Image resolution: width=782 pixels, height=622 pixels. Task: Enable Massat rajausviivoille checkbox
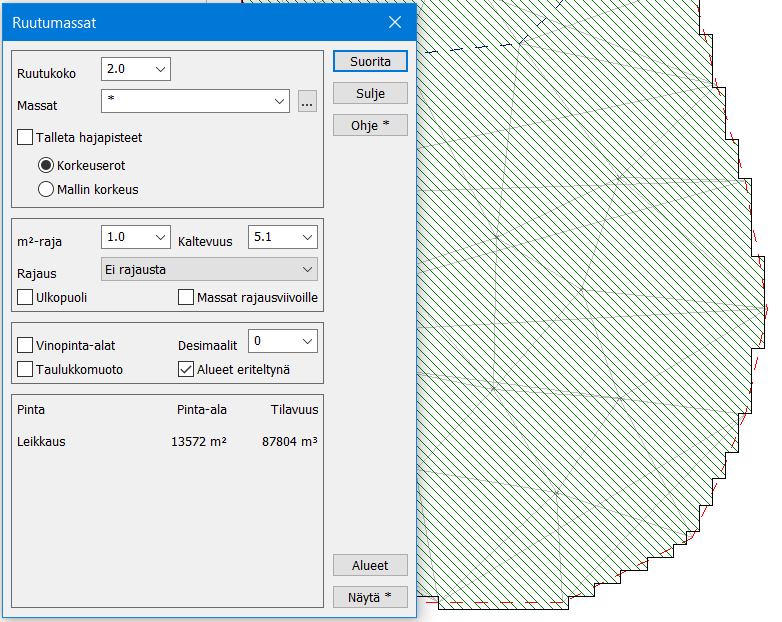[186, 297]
